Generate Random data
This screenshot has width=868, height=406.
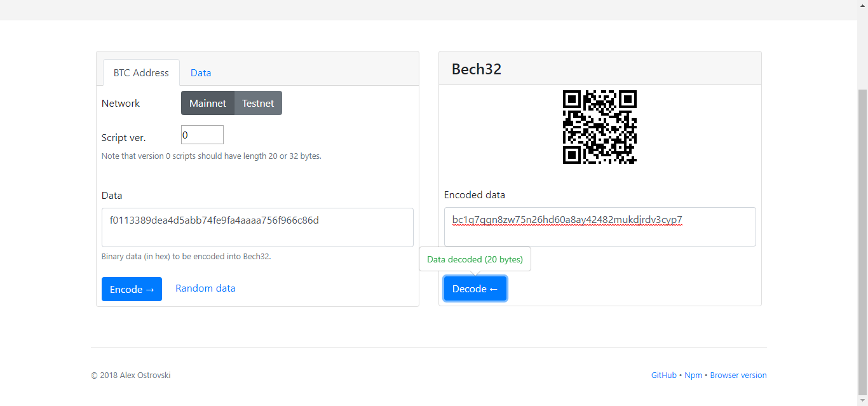(205, 288)
